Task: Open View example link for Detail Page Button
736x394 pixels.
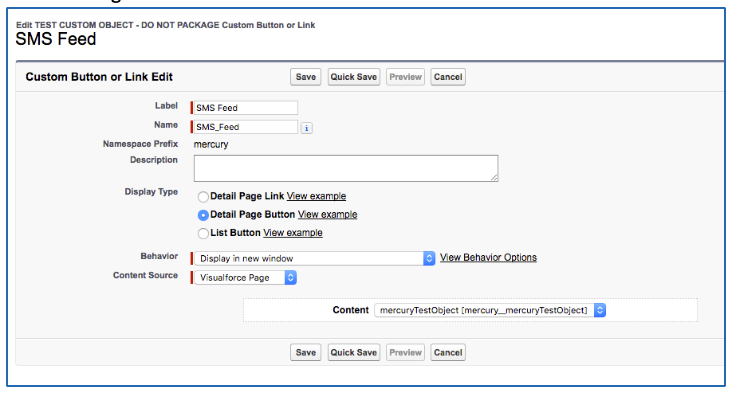Action: coord(328,214)
